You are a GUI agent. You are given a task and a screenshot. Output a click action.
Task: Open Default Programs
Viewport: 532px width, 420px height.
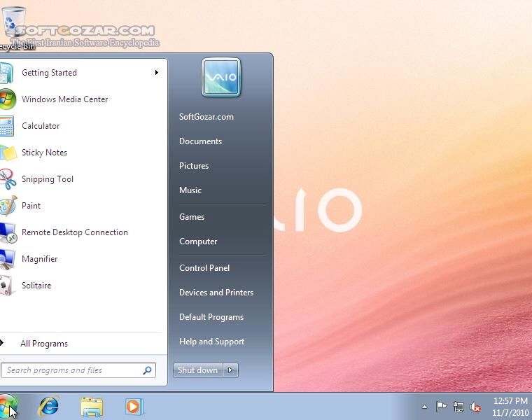211,317
